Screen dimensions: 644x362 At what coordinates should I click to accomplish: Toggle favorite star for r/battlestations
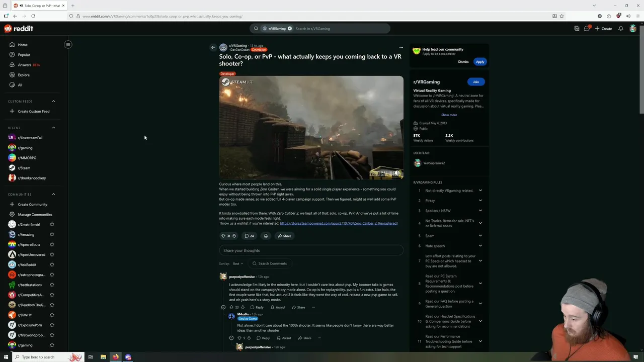[x=52, y=285]
